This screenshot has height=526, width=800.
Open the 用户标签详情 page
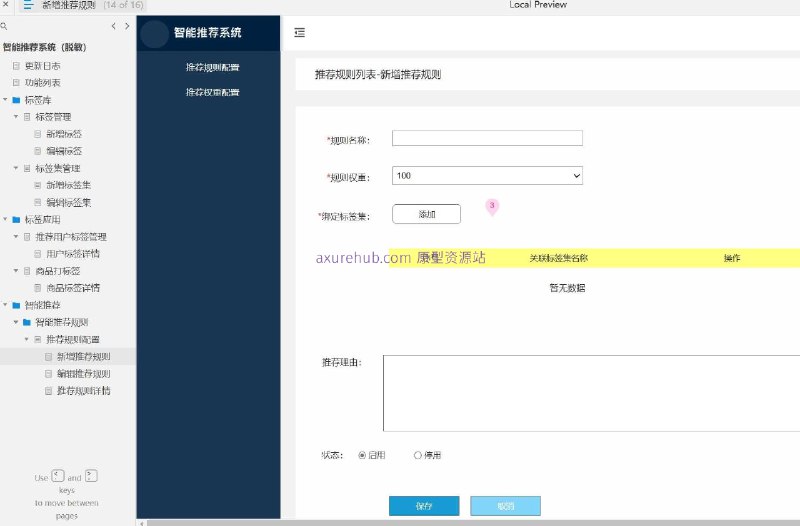(73, 254)
